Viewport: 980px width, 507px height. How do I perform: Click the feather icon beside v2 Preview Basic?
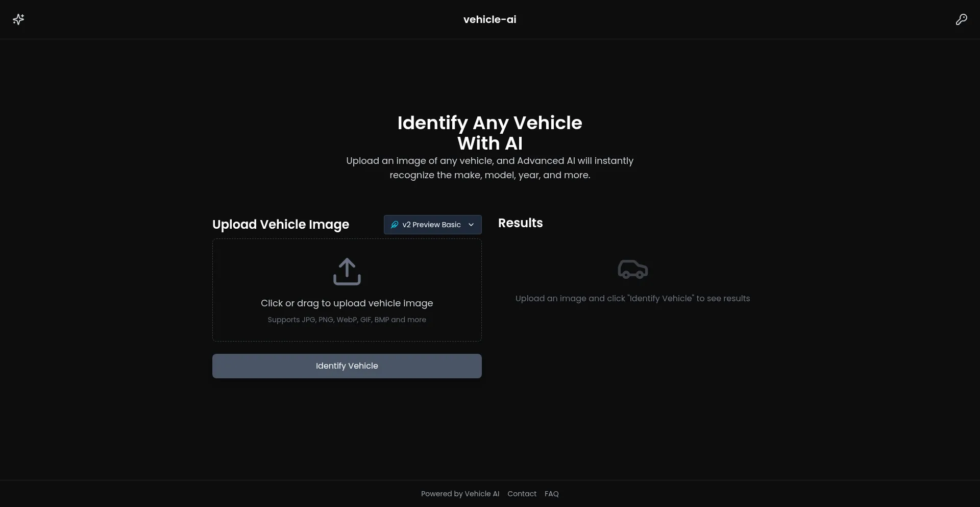click(395, 225)
